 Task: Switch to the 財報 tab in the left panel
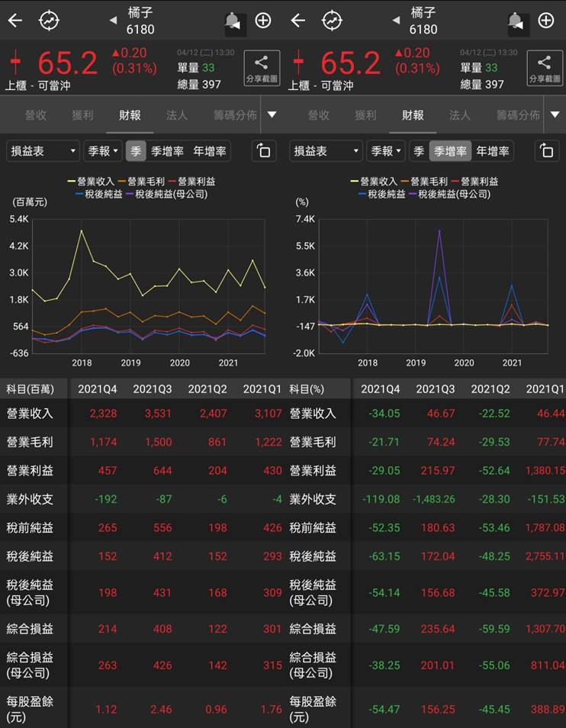click(x=130, y=115)
